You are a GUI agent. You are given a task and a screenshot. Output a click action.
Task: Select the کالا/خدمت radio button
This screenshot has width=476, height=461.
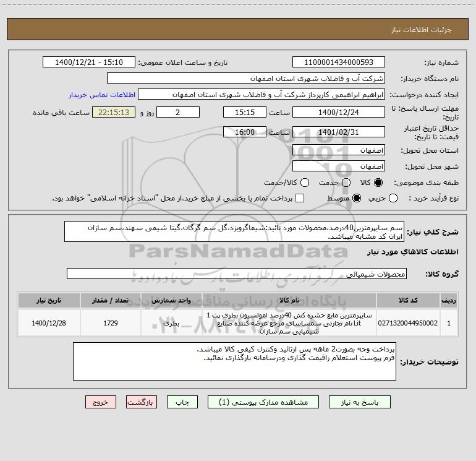click(x=305, y=183)
